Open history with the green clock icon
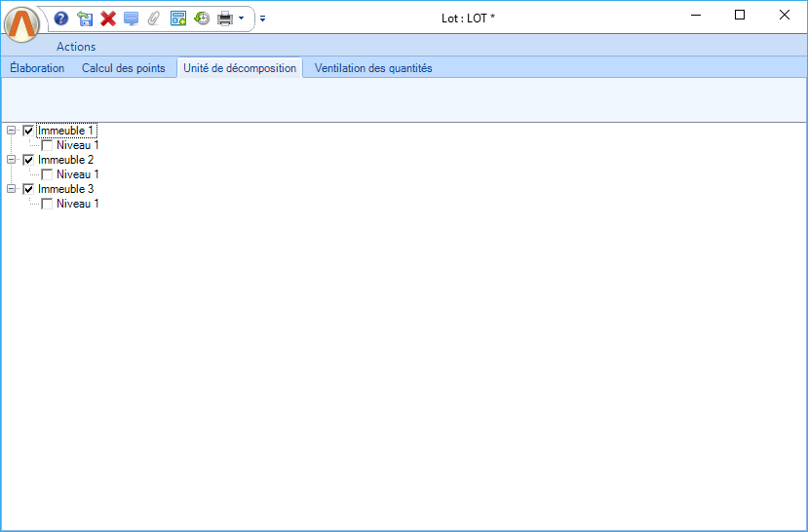 pos(202,18)
